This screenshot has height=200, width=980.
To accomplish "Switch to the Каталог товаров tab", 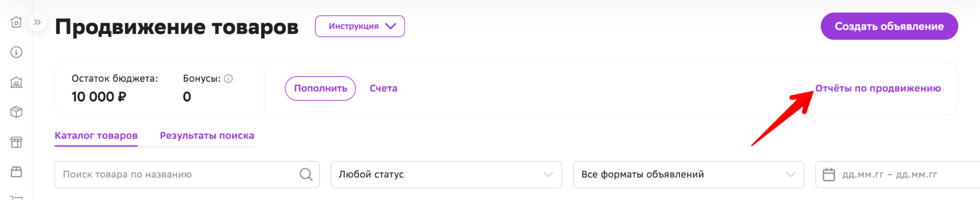I will 96,136.
